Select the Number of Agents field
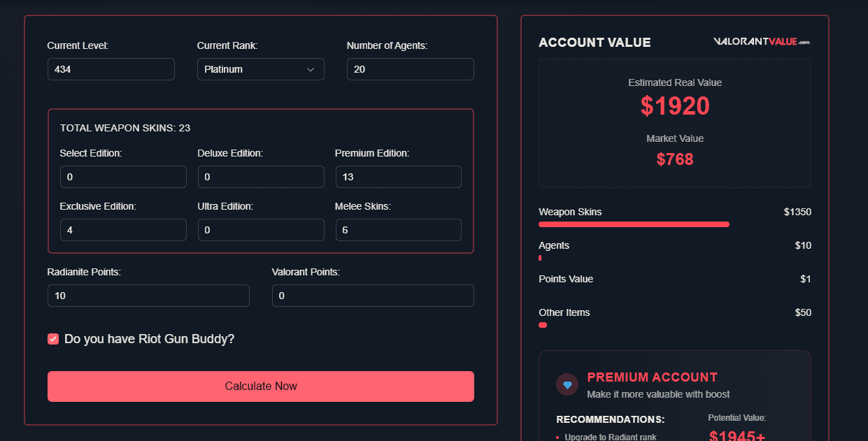Image resolution: width=868 pixels, height=441 pixels. point(411,69)
